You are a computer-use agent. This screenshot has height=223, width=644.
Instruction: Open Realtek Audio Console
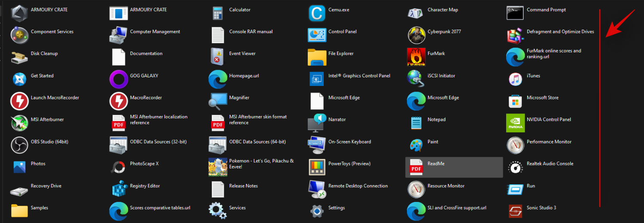click(515, 167)
